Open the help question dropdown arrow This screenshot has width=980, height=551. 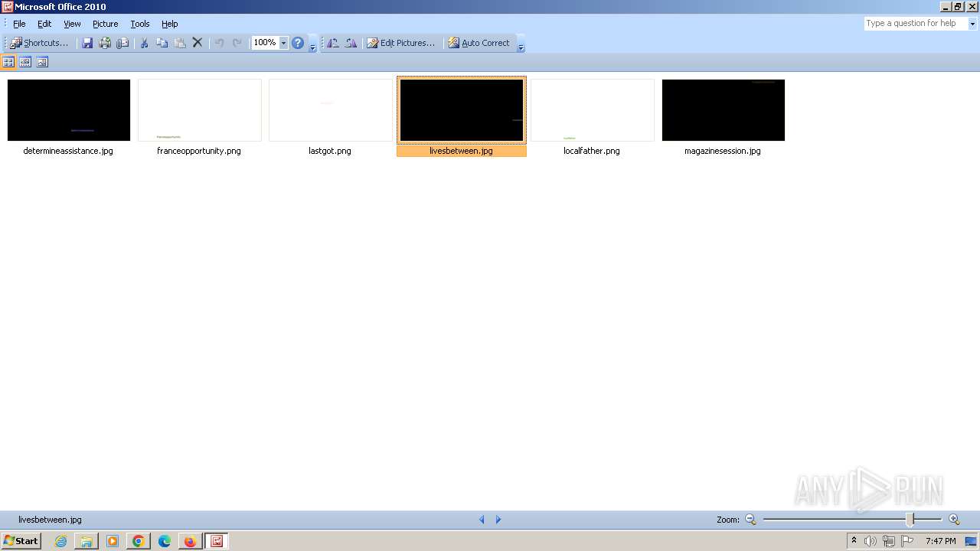coord(972,24)
